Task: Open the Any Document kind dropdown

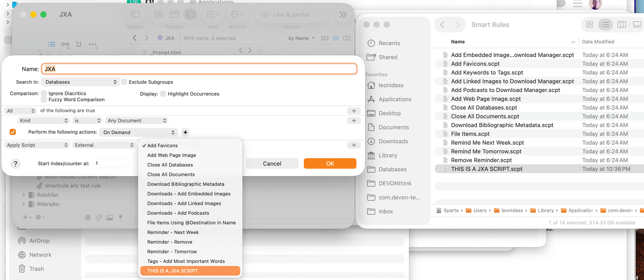Action: [x=137, y=121]
